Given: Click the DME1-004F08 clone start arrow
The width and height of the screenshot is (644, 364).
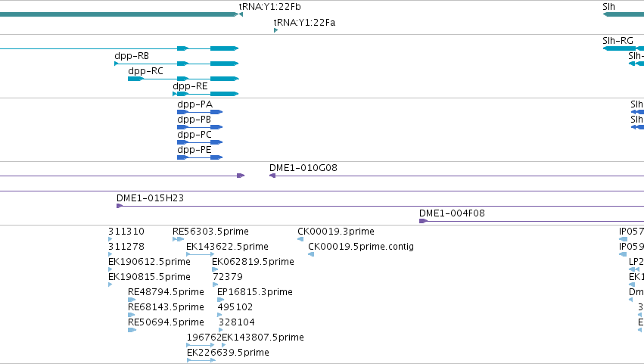Looking at the screenshot, I should point(423,221).
